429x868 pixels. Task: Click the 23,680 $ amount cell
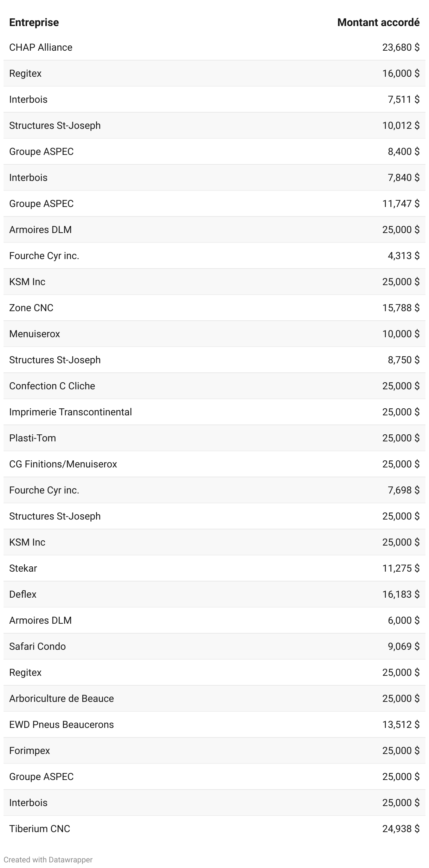[x=401, y=48]
